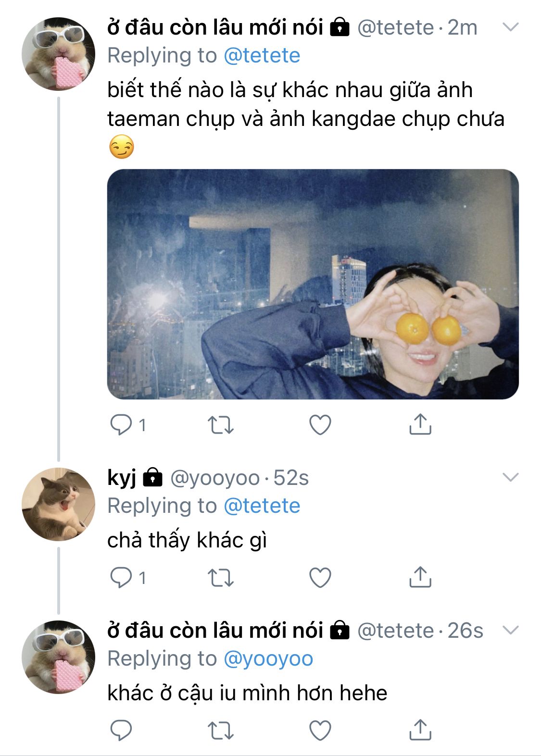Reply to the first tweet with photo

pyautogui.click(x=121, y=425)
